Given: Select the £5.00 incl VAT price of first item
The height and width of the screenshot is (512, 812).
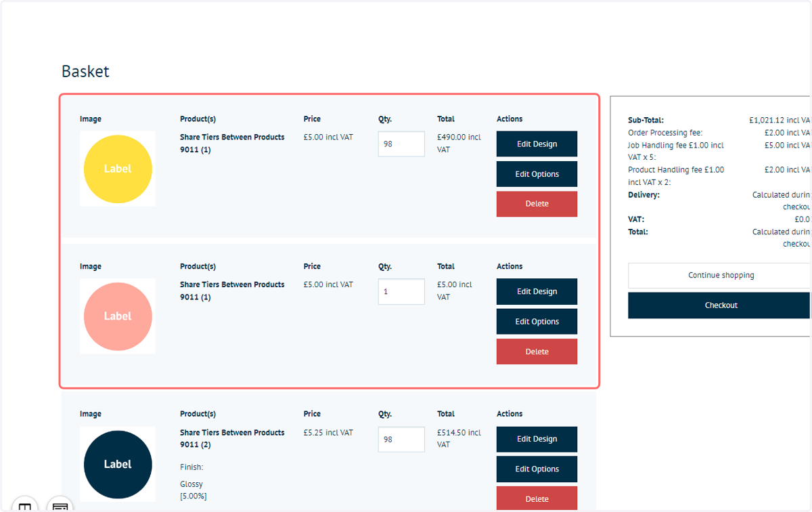Looking at the screenshot, I should pos(328,137).
